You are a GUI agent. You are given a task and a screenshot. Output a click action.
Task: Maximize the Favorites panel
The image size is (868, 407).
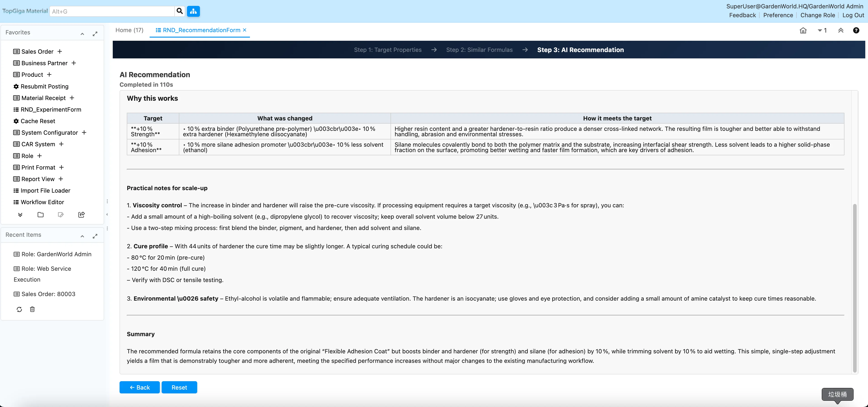[x=95, y=34]
